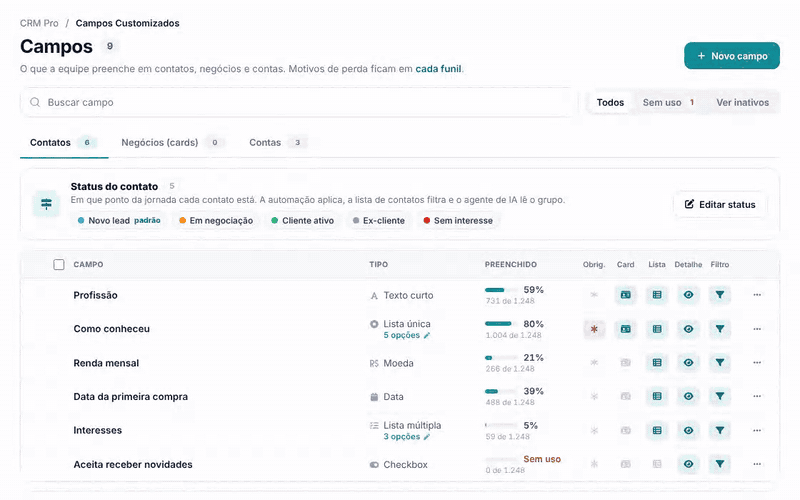Click the Novo campo button

click(732, 56)
